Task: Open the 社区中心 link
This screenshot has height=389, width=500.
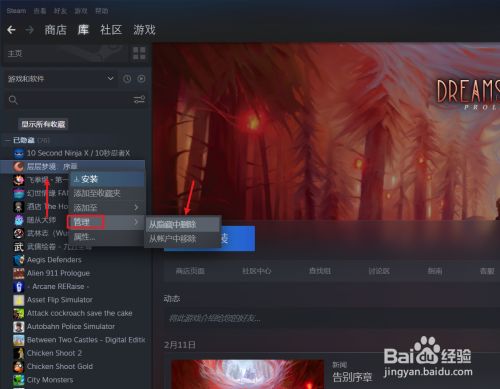Action: click(x=257, y=271)
